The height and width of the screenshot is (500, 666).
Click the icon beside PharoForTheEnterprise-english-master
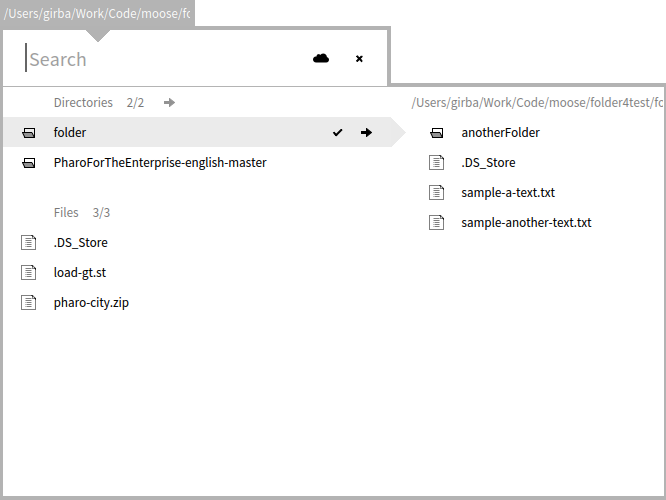click(29, 163)
